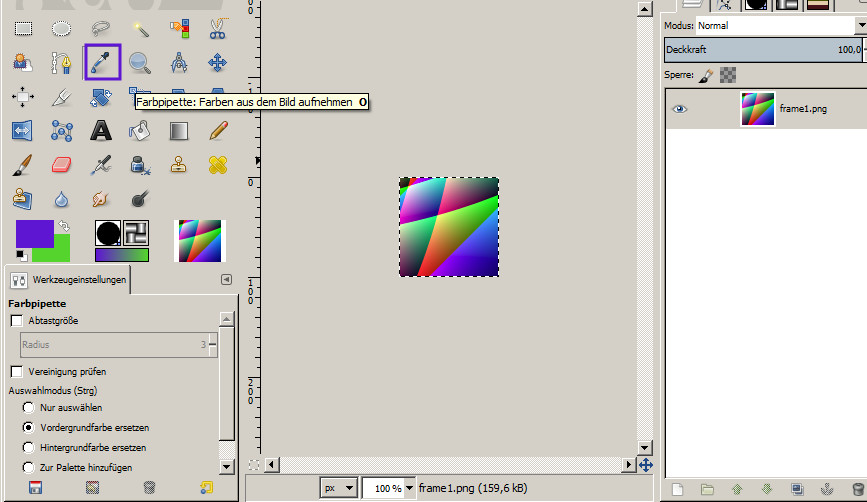Save the tool options preset
Image resolution: width=867 pixels, height=502 pixels.
[35, 488]
